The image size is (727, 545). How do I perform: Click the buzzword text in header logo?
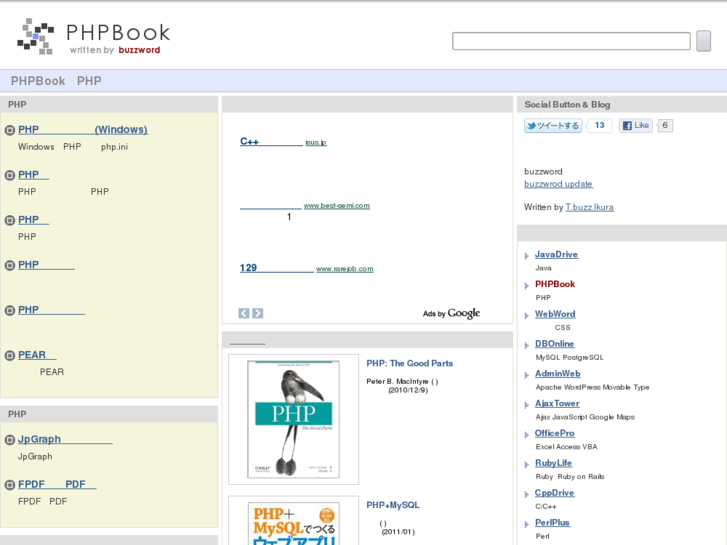[139, 50]
